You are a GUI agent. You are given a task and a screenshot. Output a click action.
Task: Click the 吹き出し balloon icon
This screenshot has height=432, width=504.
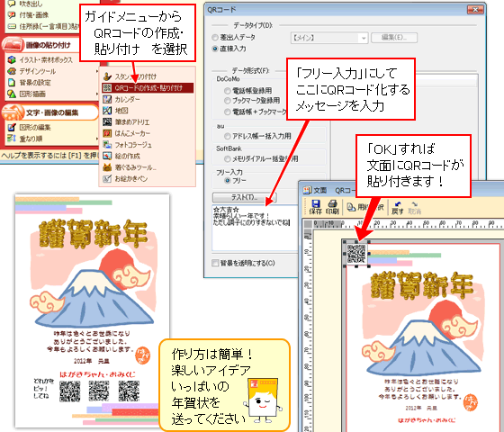pos(12,4)
